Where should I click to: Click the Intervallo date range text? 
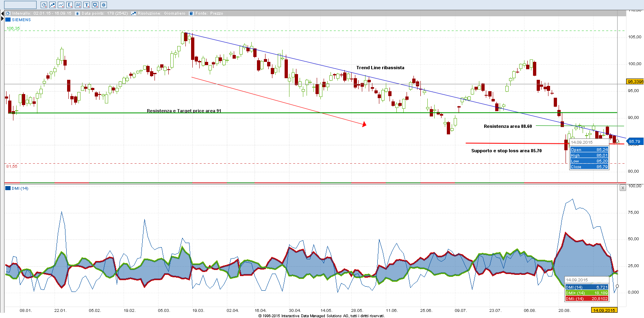click(42, 13)
